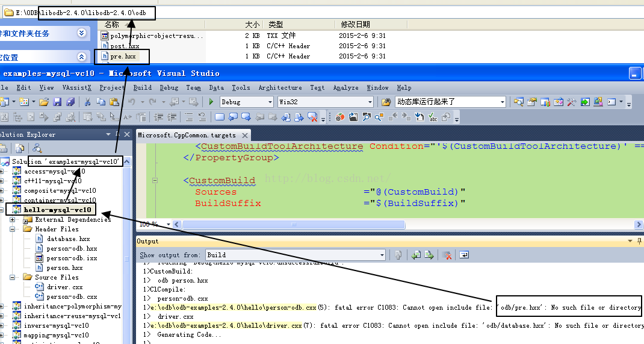Click the Paste clipboard icon

tap(114, 102)
